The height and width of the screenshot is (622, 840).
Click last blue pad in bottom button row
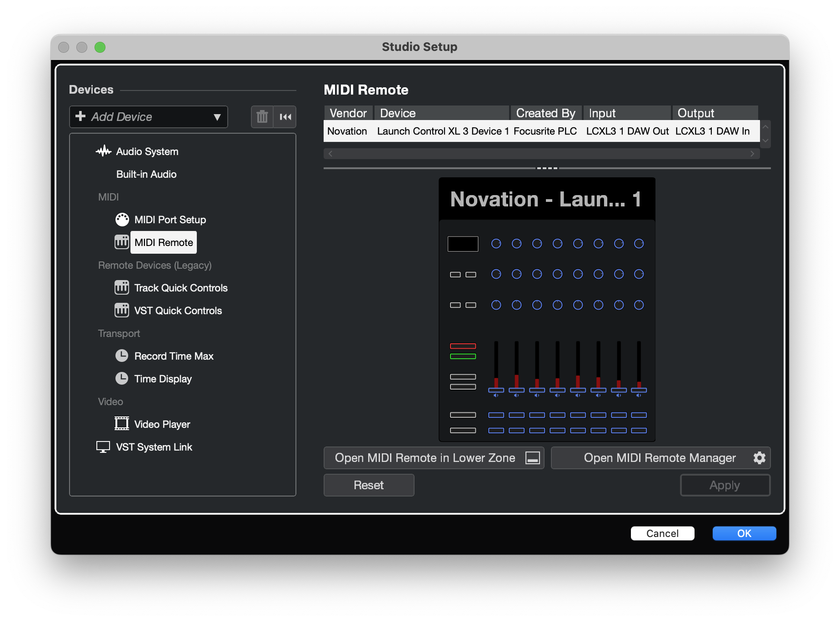[639, 431]
